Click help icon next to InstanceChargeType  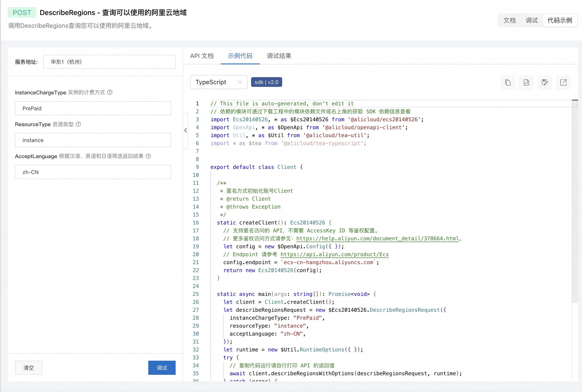tap(110, 92)
